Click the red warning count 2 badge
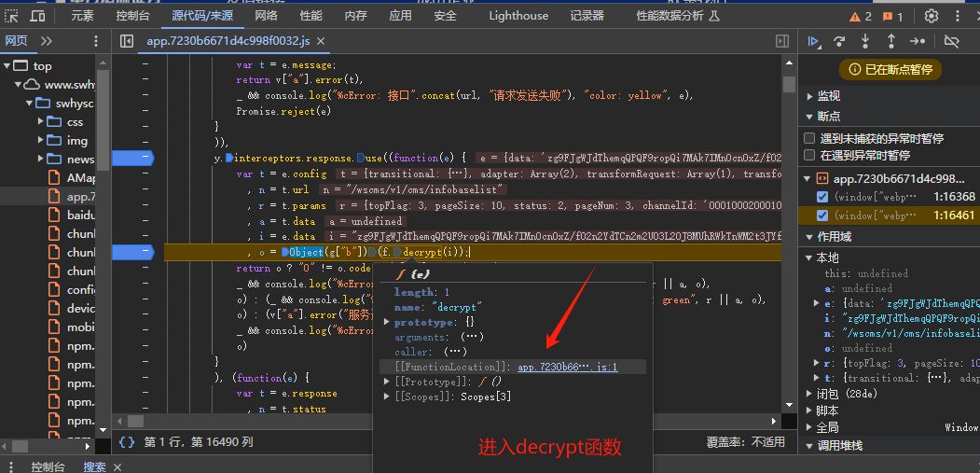This screenshot has width=980, height=473. (x=861, y=16)
